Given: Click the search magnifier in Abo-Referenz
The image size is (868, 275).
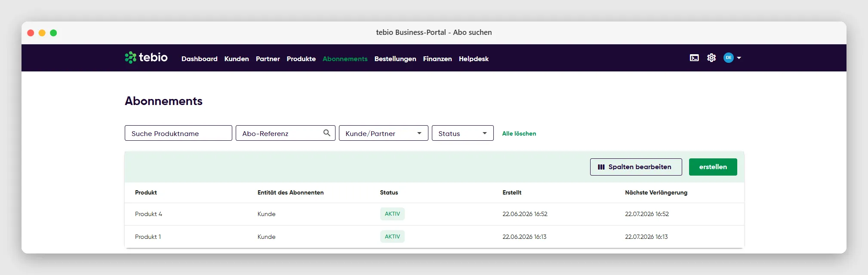Looking at the screenshot, I should tap(327, 133).
